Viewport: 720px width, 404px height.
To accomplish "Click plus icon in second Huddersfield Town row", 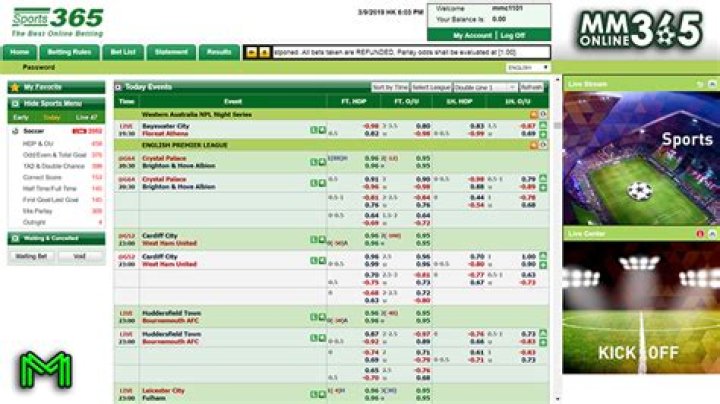I will [543, 342].
